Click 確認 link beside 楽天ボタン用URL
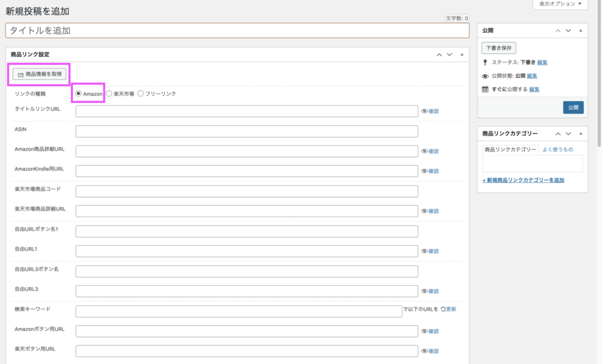 click(x=433, y=351)
